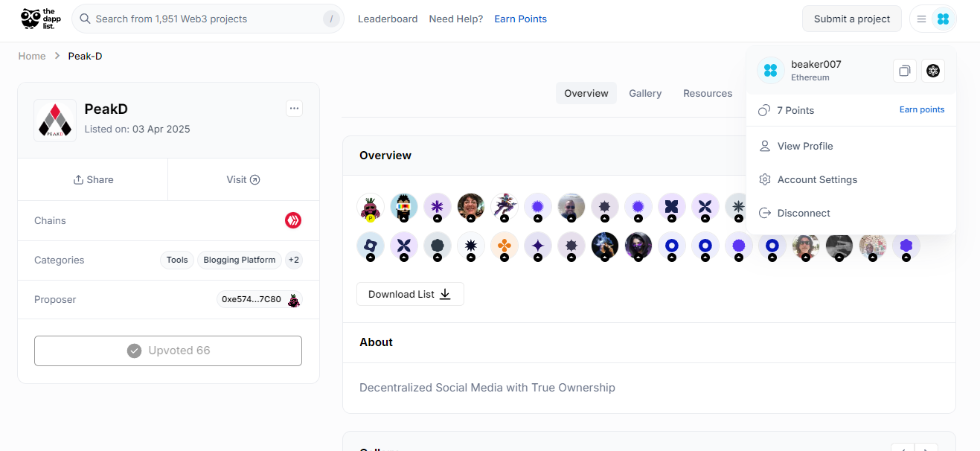Download the upvoters list
The height and width of the screenshot is (451, 980).
pyautogui.click(x=410, y=294)
